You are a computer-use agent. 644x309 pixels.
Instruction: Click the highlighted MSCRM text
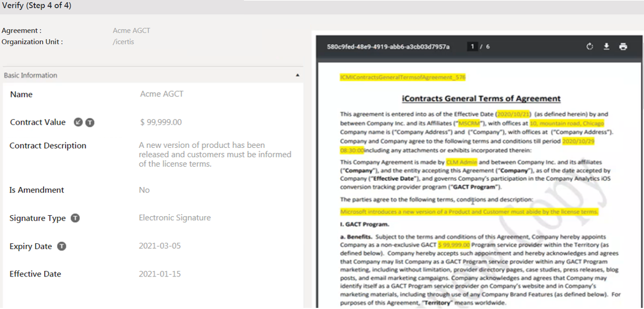469,123
